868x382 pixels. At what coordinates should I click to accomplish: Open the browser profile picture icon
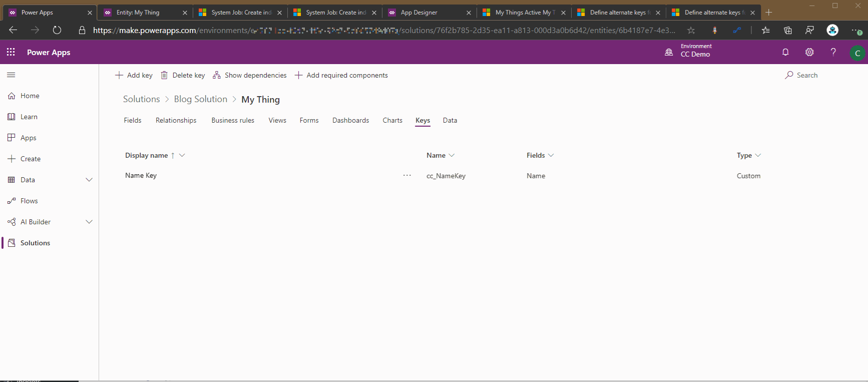(832, 31)
